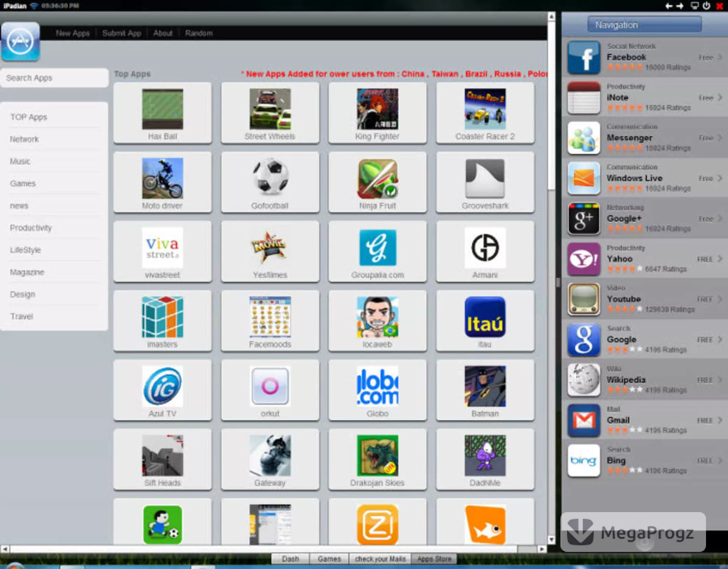
Task: Click the vertical scrollbar down arrow
Action: coord(551,539)
